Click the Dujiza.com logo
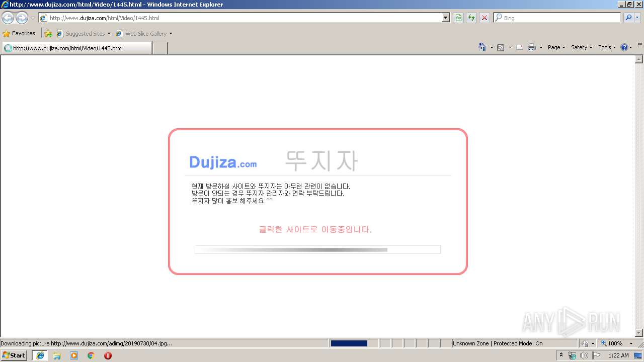Viewport: 644px width, 362px height. [223, 162]
